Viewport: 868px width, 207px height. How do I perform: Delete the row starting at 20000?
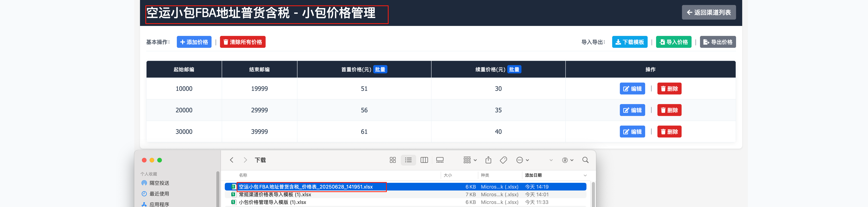669,110
